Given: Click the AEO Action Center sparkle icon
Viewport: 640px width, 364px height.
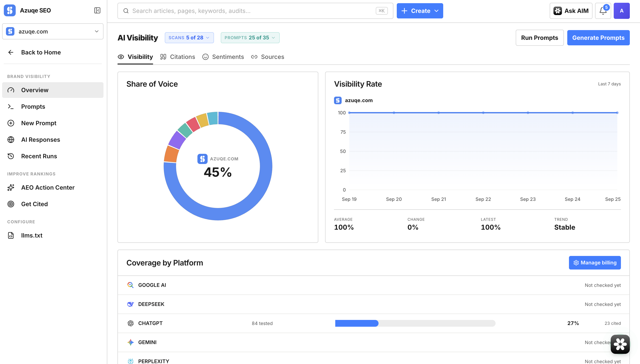Looking at the screenshot, I should (x=11, y=188).
